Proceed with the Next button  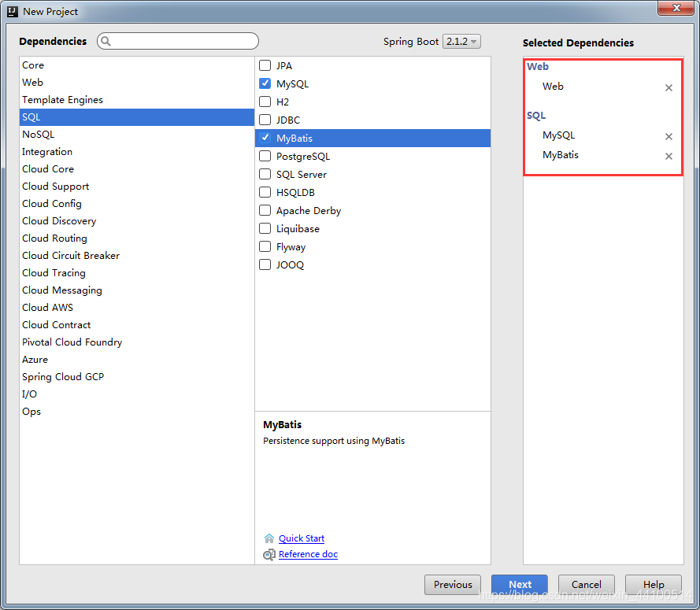click(520, 585)
